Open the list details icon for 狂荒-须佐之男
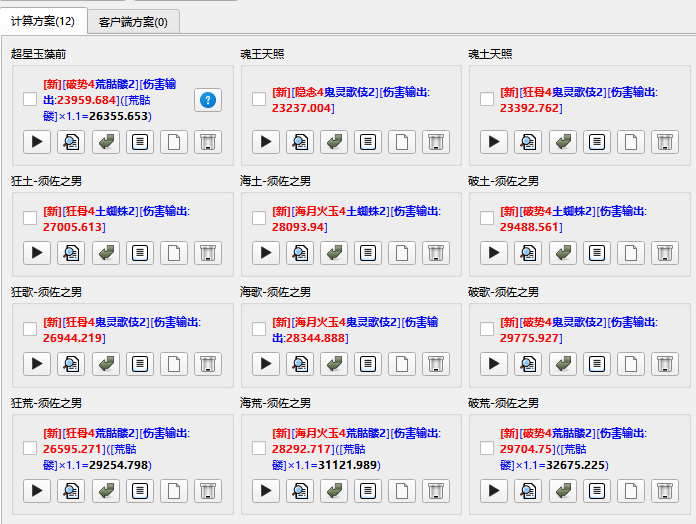696x524 pixels. (x=140, y=491)
